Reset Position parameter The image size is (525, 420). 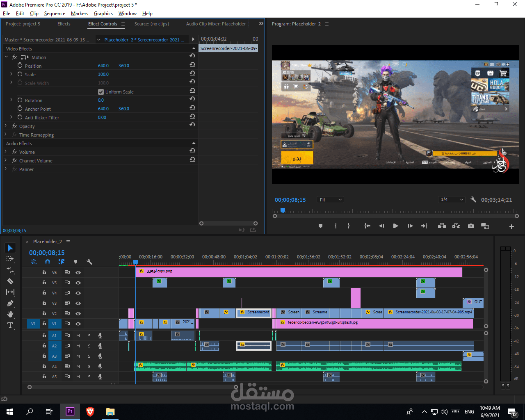pyautogui.click(x=192, y=65)
